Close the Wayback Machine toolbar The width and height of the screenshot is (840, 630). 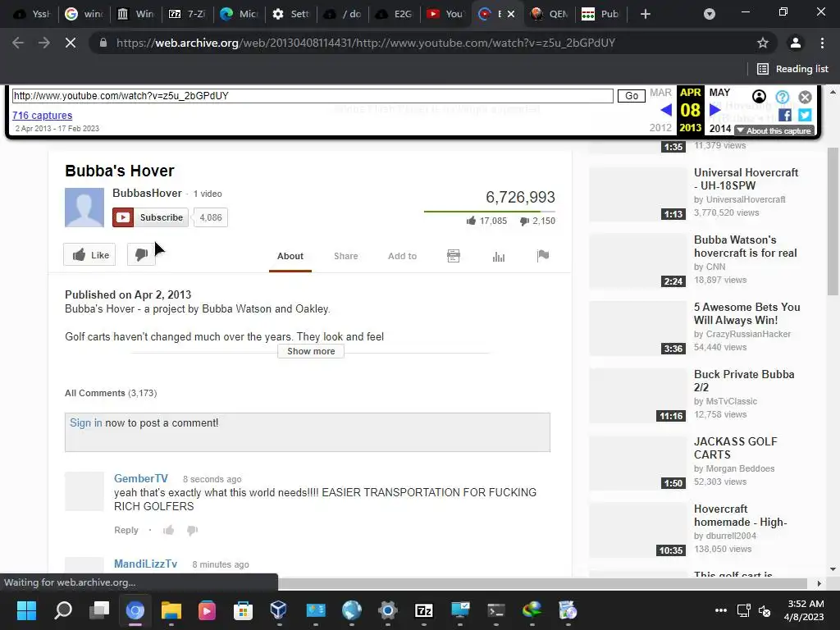click(x=806, y=97)
